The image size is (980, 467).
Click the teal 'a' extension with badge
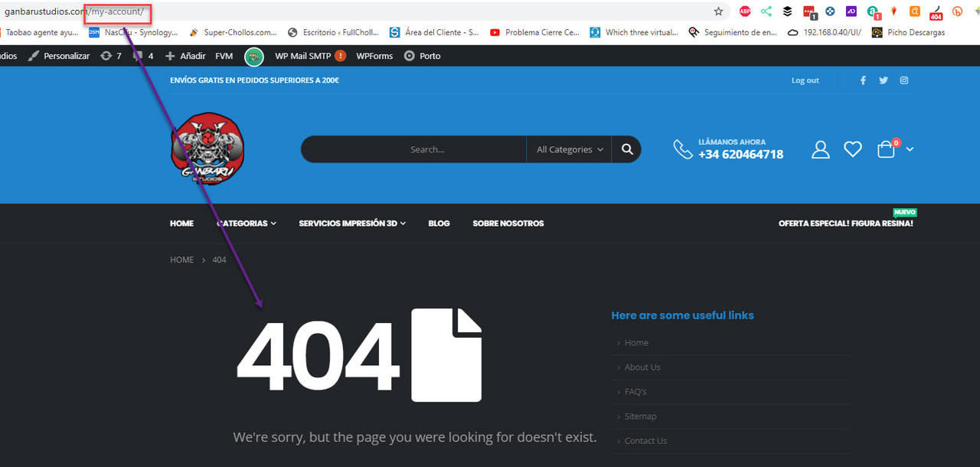[x=873, y=11]
